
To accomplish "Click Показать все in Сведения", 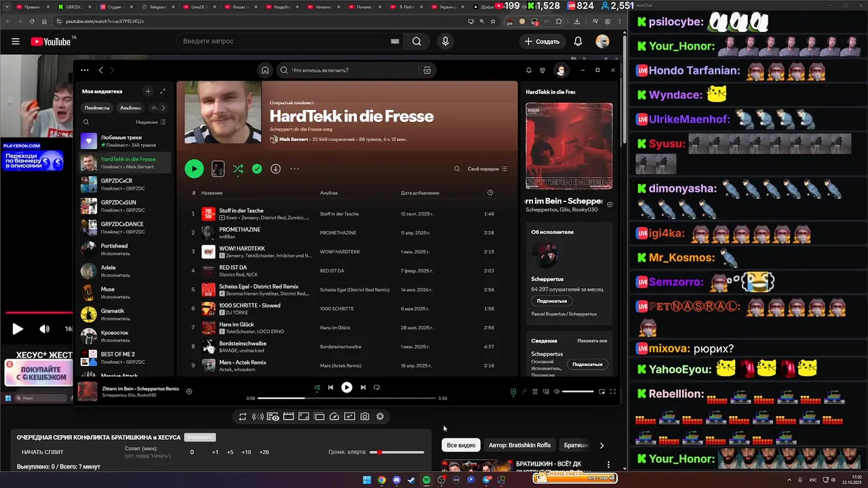I will (x=592, y=341).
